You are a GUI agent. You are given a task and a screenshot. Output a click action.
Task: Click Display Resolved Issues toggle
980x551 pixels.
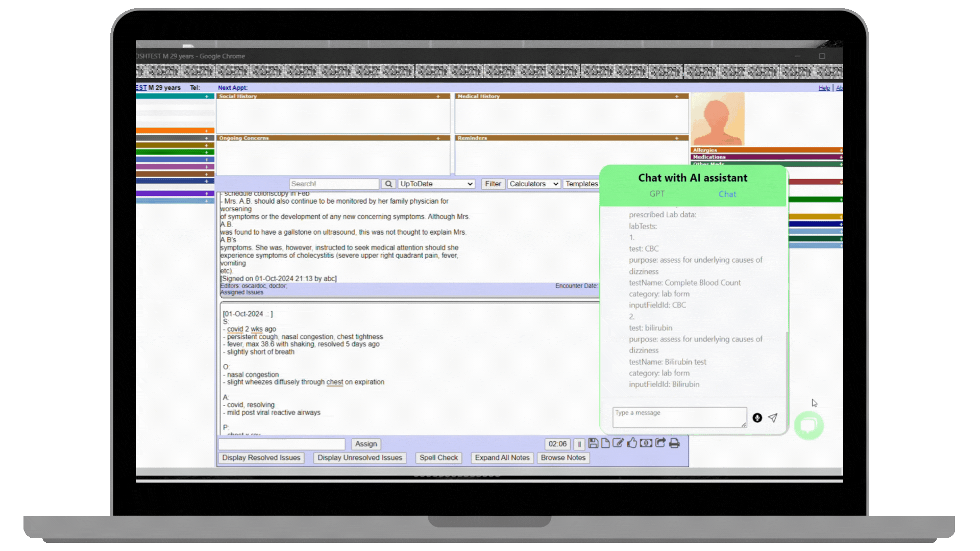[x=261, y=458]
